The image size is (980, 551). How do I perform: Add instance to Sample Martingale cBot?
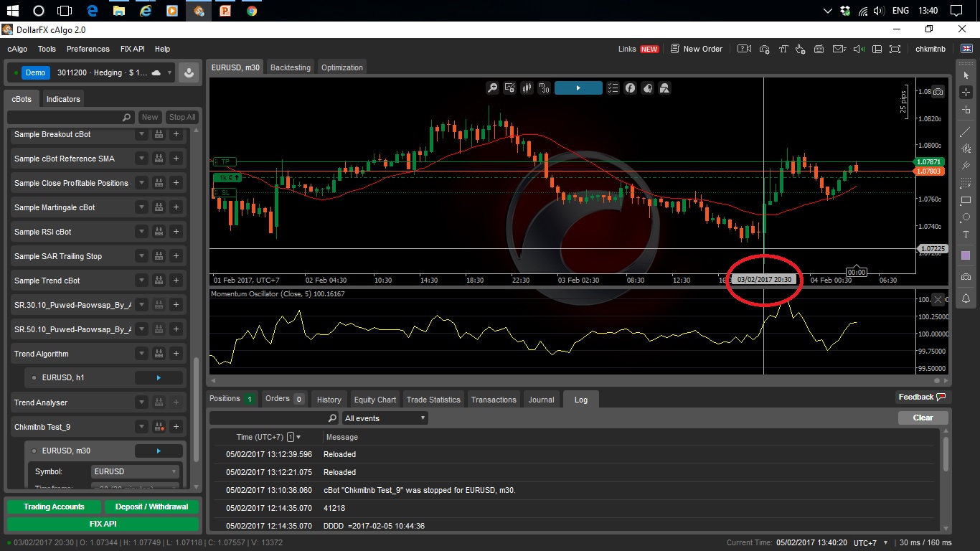coord(176,207)
